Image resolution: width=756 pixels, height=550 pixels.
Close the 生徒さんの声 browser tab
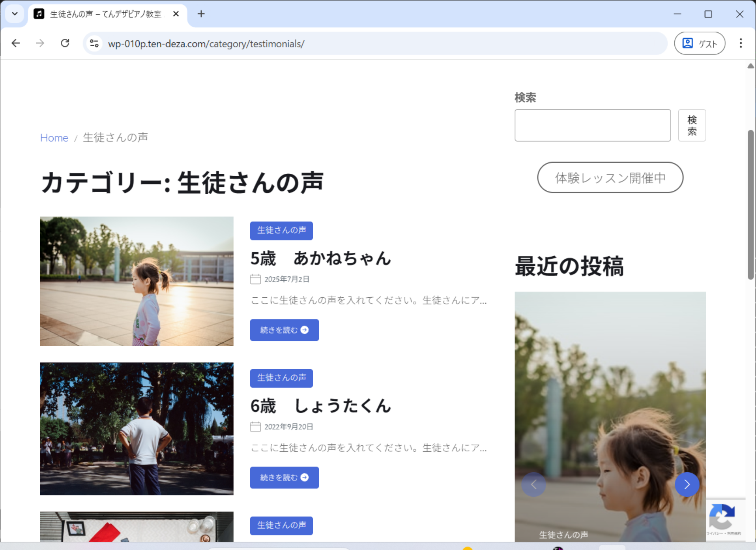176,14
